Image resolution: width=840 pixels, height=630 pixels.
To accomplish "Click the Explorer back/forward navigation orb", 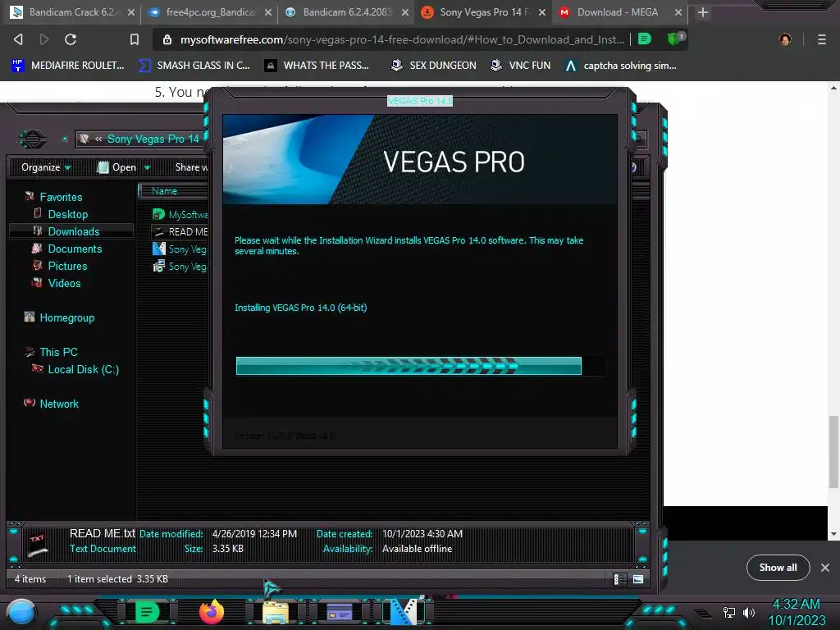I will 32,139.
